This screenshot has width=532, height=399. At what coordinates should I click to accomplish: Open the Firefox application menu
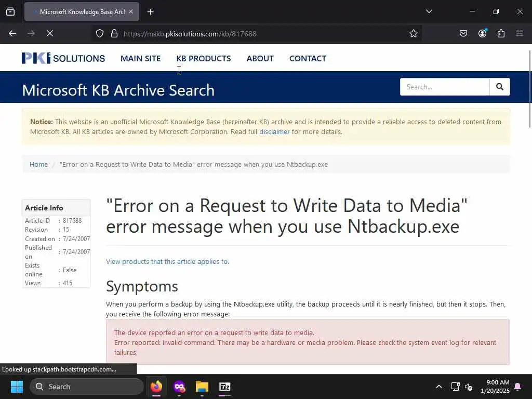520,33
